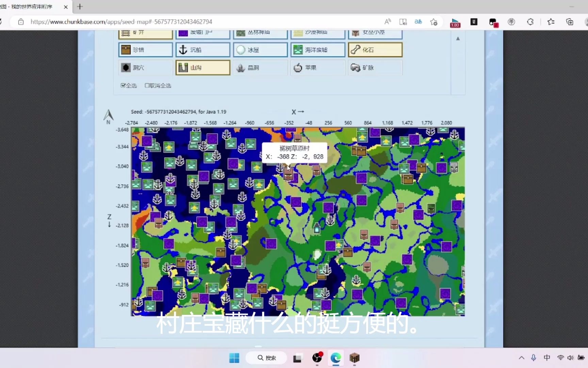Add this page to favorites star icon
This screenshot has width=588, height=368.
[434, 22]
